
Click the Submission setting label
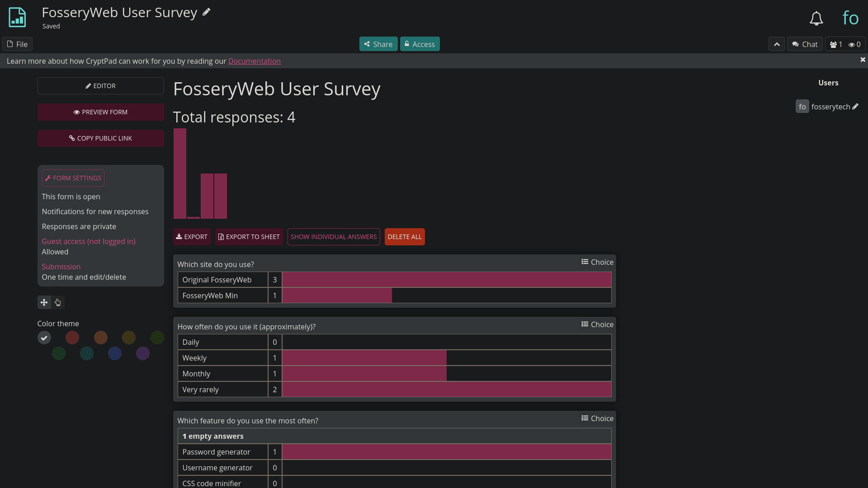tap(61, 267)
